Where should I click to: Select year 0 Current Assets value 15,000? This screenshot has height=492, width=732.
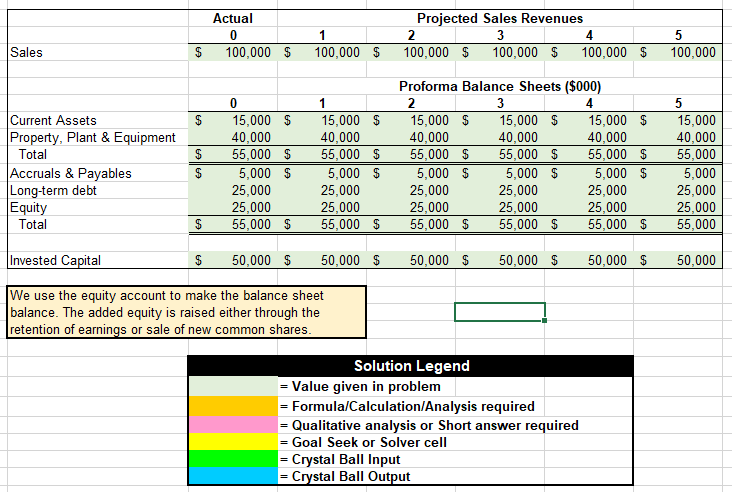coord(252,120)
